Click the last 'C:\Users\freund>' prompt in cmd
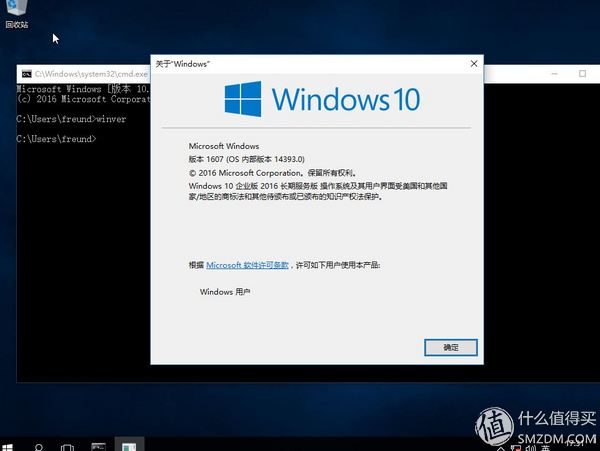This screenshot has width=600, height=451. (x=56, y=139)
